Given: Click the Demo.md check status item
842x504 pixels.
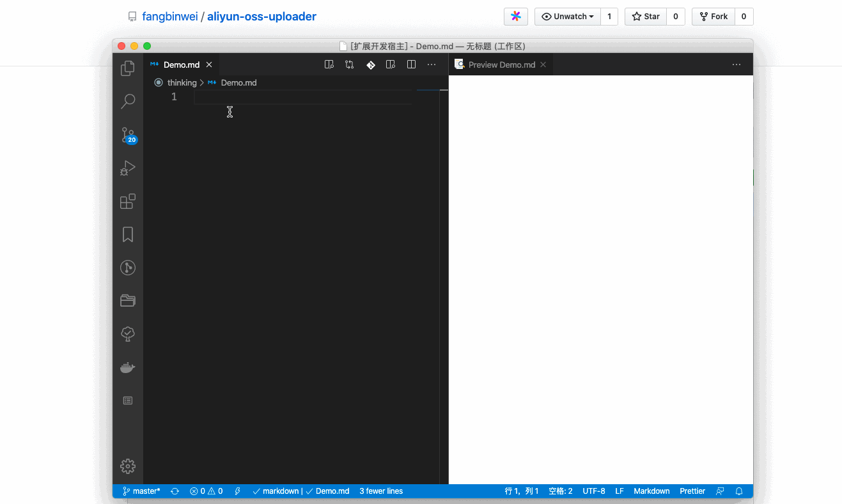Looking at the screenshot, I should (x=328, y=491).
